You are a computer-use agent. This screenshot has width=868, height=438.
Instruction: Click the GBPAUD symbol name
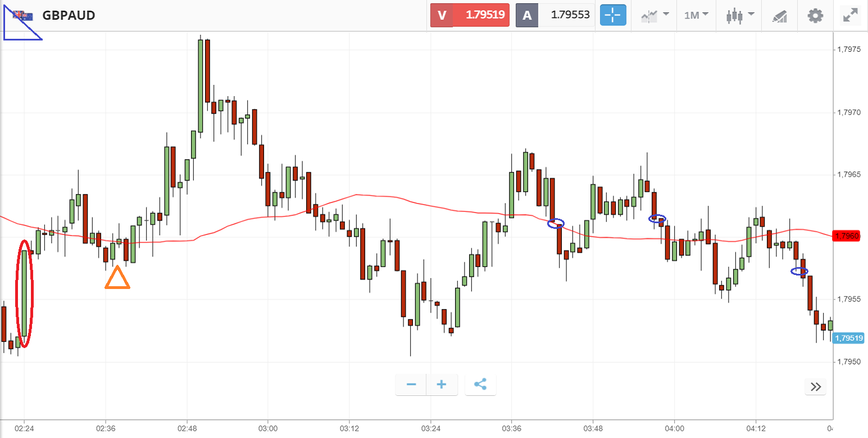coord(69,15)
